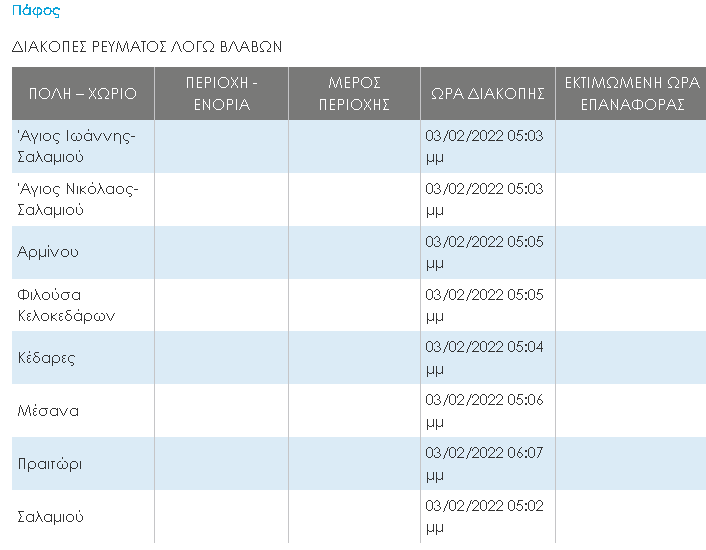Click the ΜΕΡΟΣ ΠΕΡΙΟΧΗΣ column header
This screenshot has height=550, width=706.
pos(354,94)
